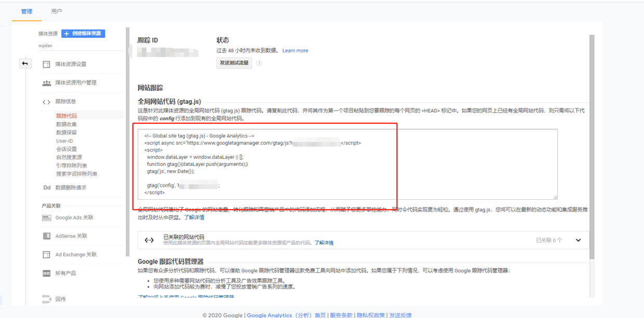The width and height of the screenshot is (644, 318).
Task: Select User-ID in the sidebar
Action: point(64,141)
